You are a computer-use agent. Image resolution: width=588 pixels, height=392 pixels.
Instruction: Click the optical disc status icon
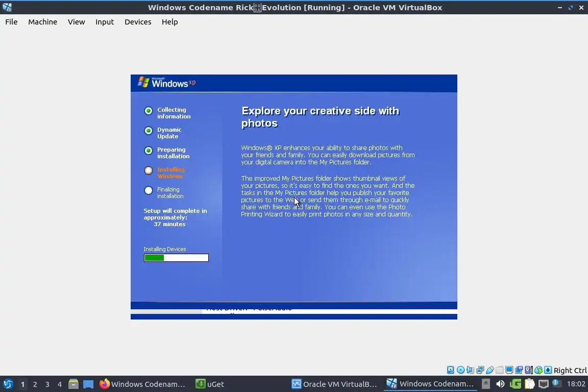460,370
